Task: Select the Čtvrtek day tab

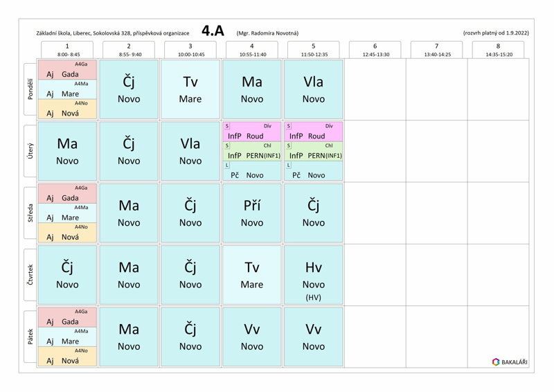Action: (x=30, y=275)
